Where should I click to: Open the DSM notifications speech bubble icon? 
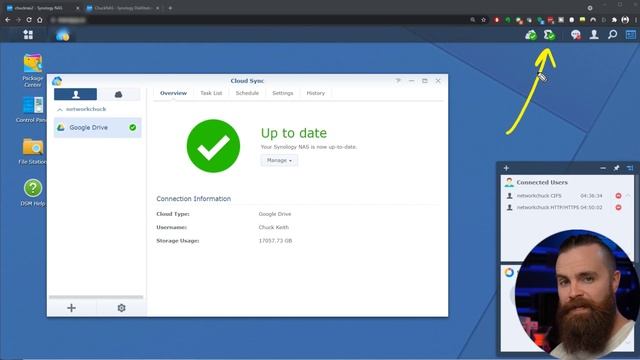pos(576,35)
